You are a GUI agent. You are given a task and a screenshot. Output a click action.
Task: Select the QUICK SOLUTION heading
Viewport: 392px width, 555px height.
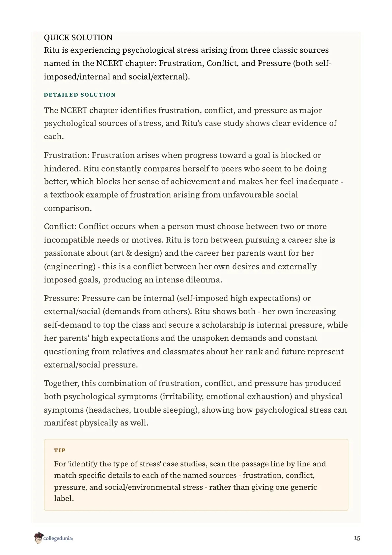78,38
